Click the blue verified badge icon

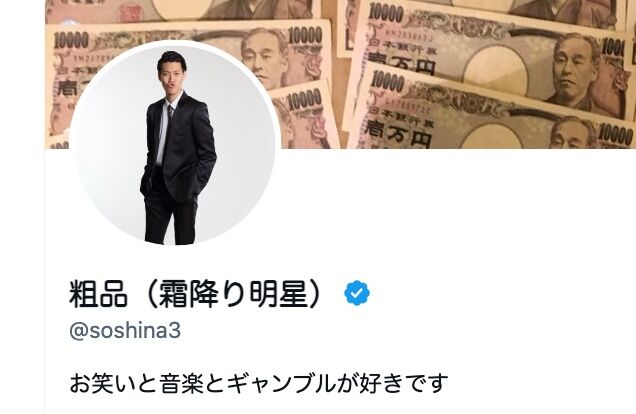(x=357, y=293)
